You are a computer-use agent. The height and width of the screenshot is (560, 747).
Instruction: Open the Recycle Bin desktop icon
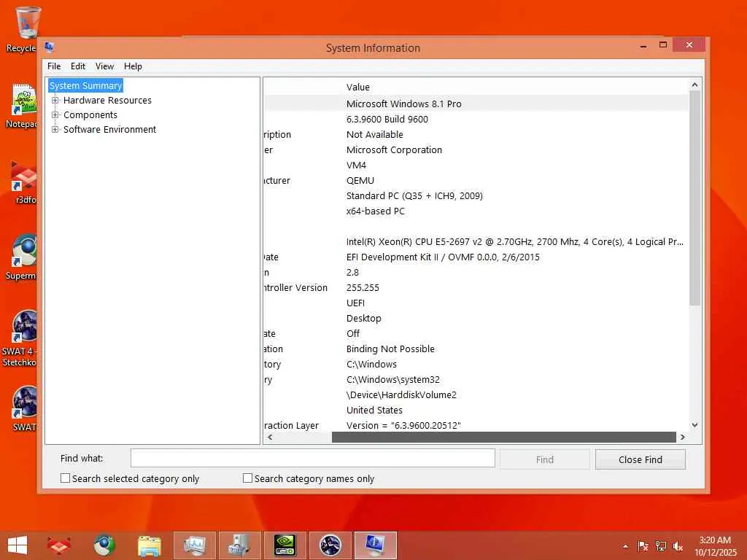click(23, 28)
